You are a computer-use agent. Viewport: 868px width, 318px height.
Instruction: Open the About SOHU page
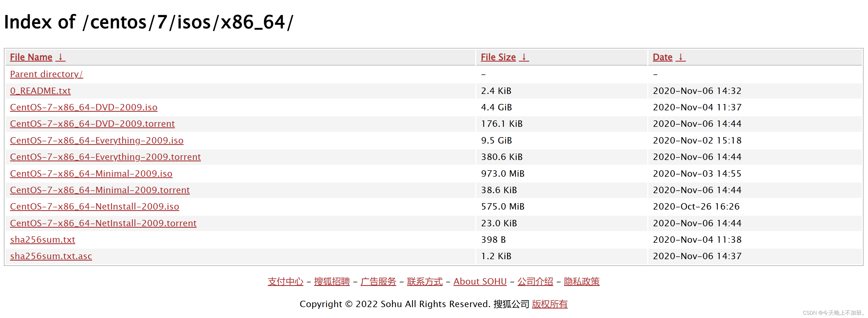(480, 281)
